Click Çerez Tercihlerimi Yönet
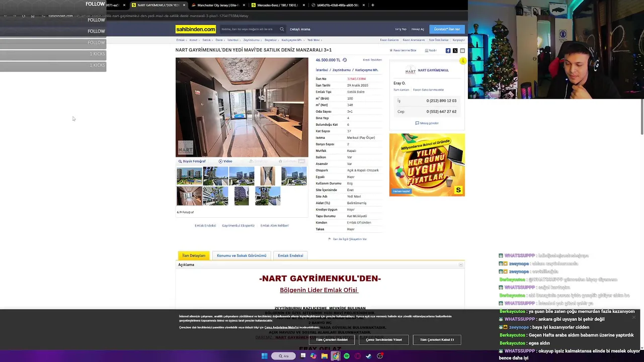644x362 pixels. pyautogui.click(x=384, y=339)
